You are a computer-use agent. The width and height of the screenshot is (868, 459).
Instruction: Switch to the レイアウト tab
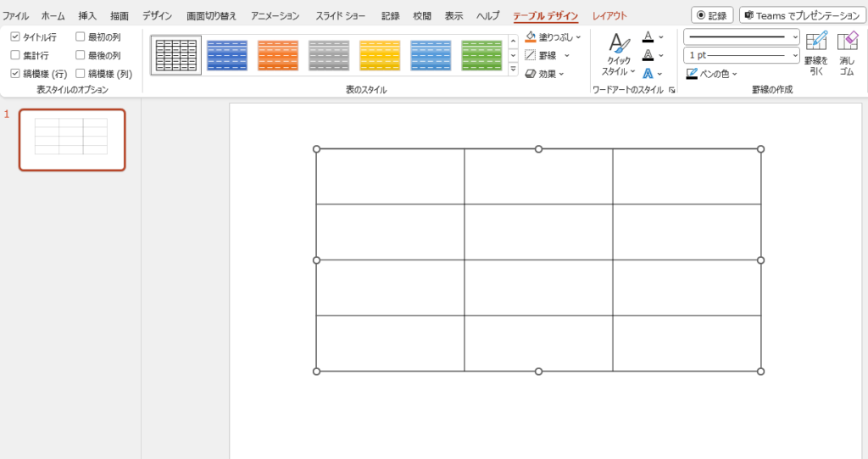(x=609, y=16)
